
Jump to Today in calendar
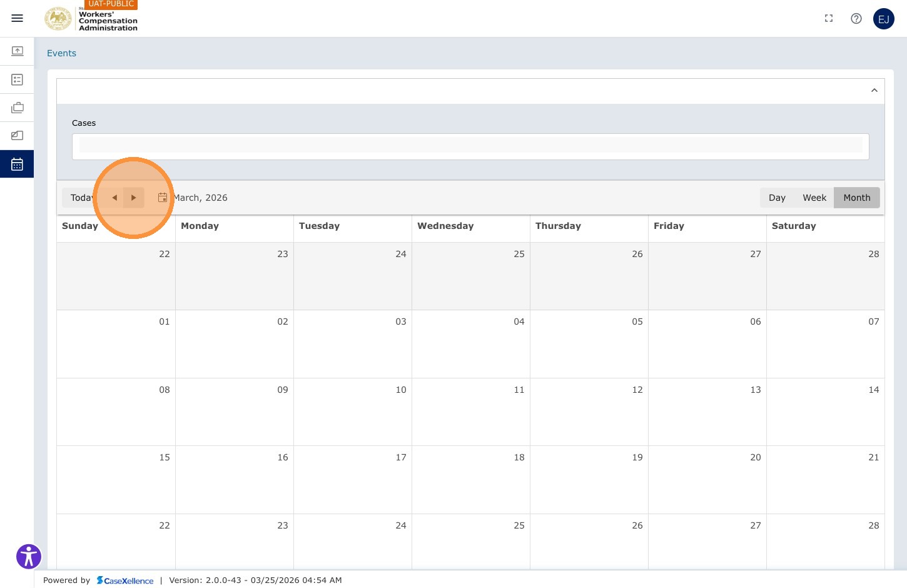[81, 198]
